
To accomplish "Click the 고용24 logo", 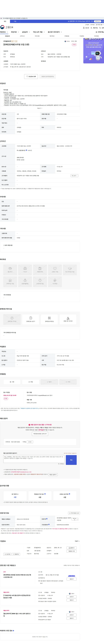I will (7, 27).
